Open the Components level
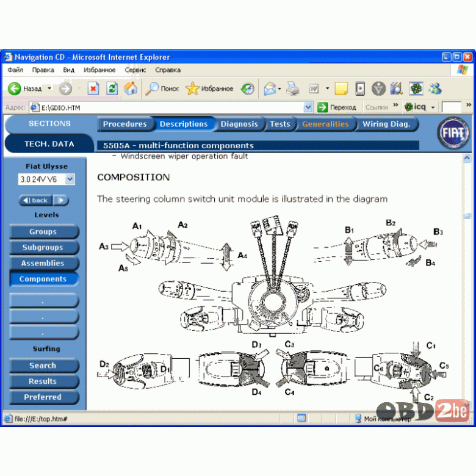The image size is (476, 476). pos(44,279)
